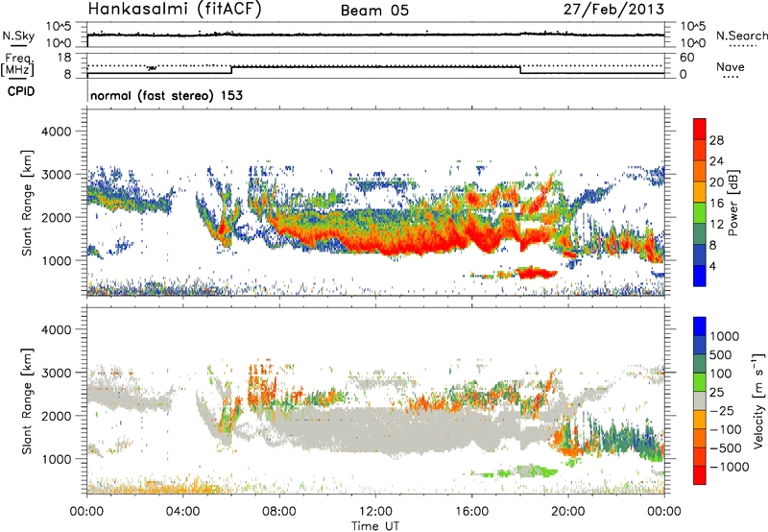Click the 18 tick on the frequency axis

click(64, 58)
